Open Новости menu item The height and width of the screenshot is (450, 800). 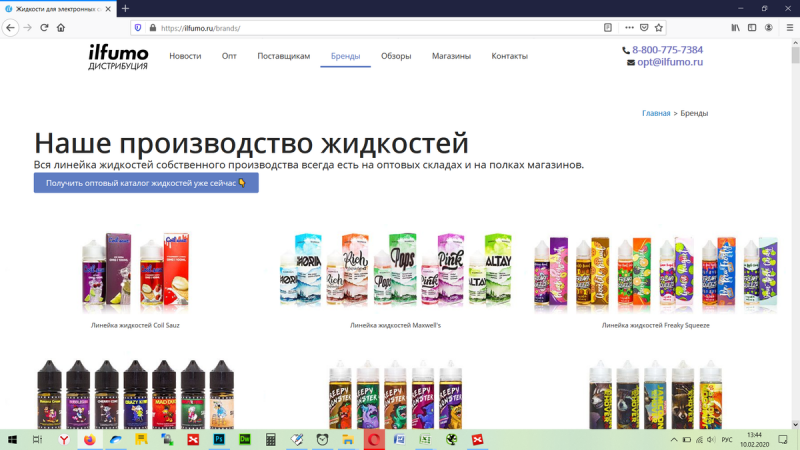(185, 56)
